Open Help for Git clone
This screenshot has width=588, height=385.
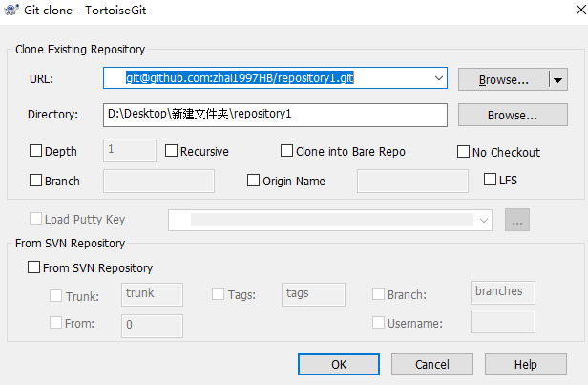click(x=526, y=364)
